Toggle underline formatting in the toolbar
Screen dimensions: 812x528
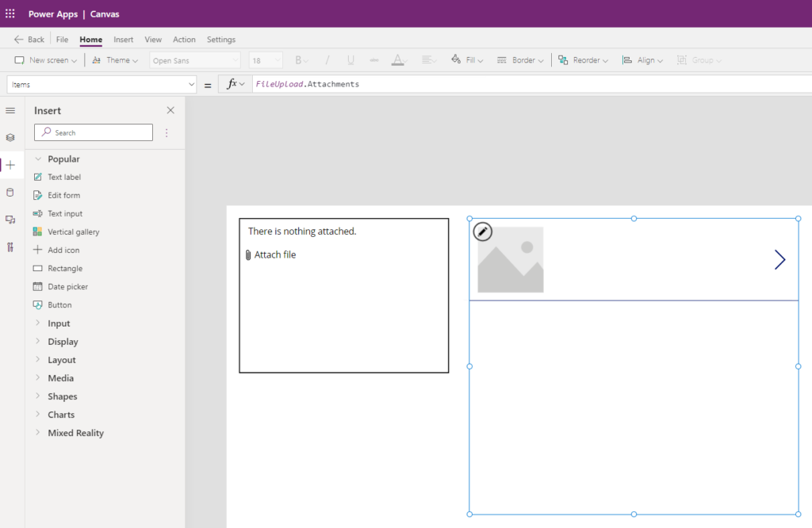pyautogui.click(x=350, y=59)
